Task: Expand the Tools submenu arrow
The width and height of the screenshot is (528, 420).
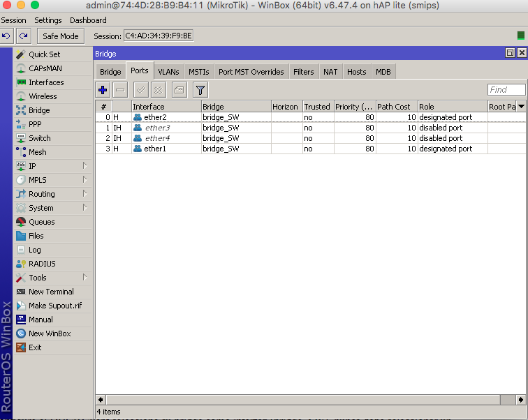Action: coord(85,278)
